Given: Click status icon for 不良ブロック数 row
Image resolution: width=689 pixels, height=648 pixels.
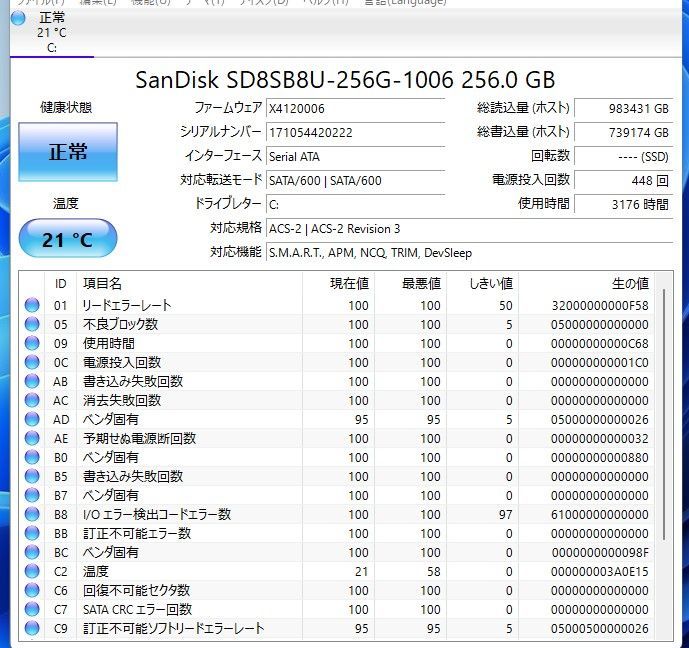Looking at the screenshot, I should [32, 324].
